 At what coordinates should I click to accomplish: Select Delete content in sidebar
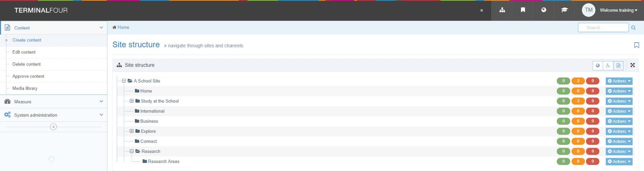(27, 64)
